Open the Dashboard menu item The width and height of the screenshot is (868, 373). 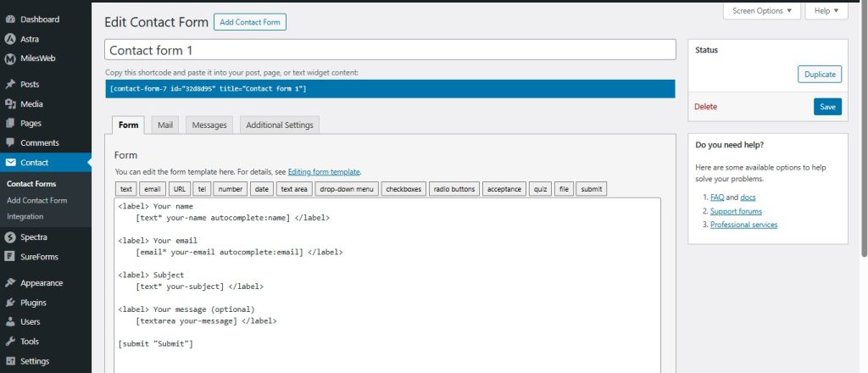tap(40, 19)
